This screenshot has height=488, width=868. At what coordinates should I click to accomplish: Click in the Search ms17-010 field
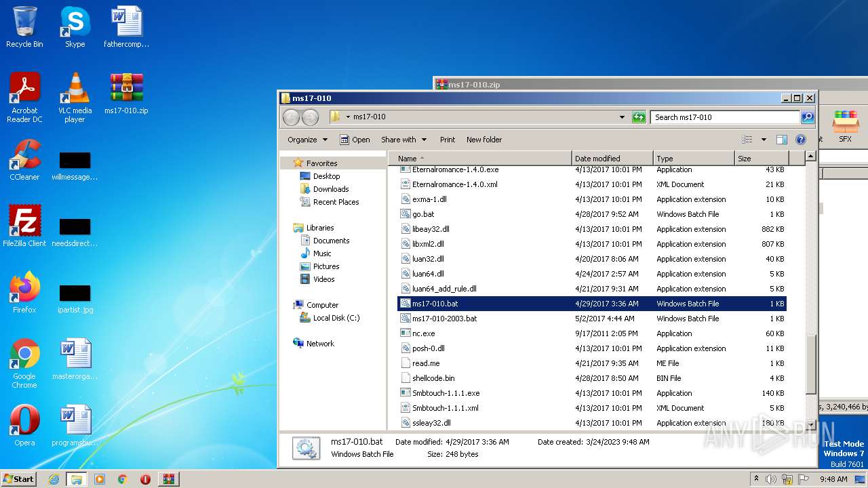[x=725, y=117]
